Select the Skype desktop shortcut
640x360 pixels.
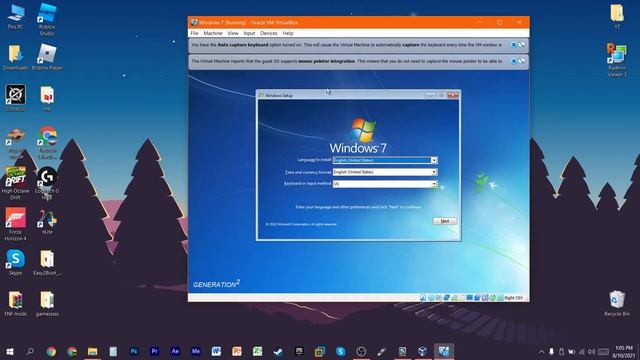coord(16,262)
